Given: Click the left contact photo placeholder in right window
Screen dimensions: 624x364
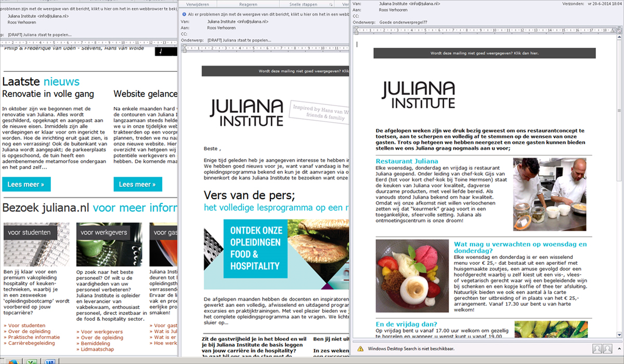Looking at the screenshot, I should [x=597, y=348].
